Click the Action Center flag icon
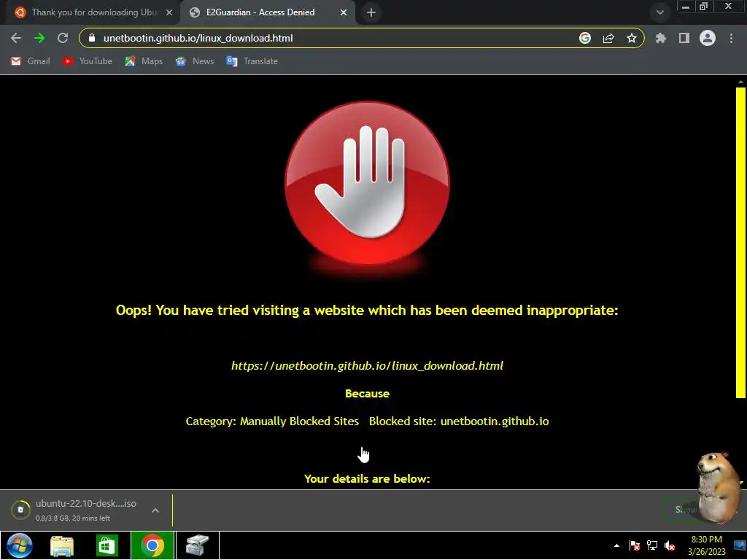This screenshot has width=747, height=560. click(x=635, y=545)
